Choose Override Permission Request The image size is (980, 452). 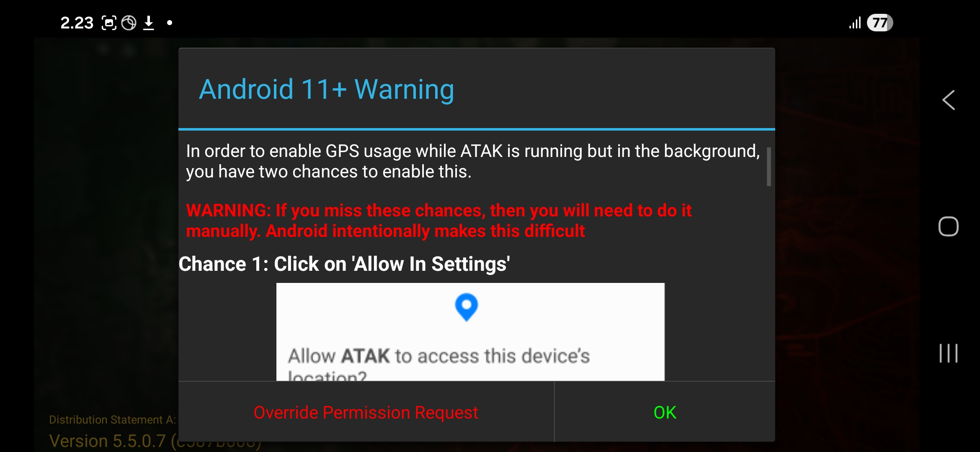pyautogui.click(x=366, y=412)
